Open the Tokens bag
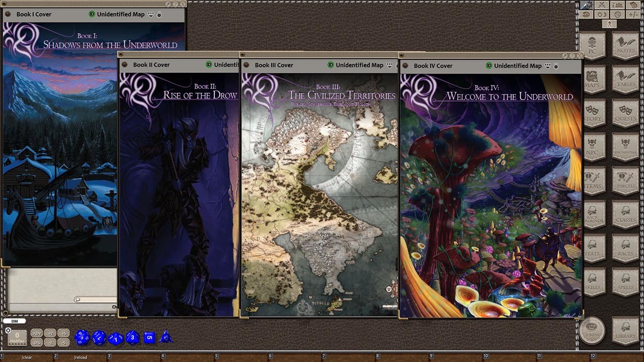Image resolution: width=644 pixels, height=362 pixels. 592,331
